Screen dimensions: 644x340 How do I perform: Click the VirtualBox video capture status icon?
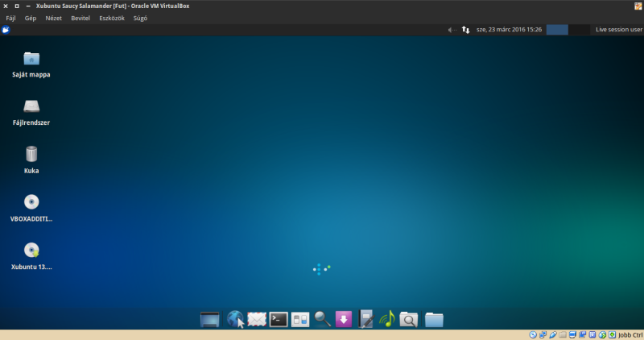582,334
